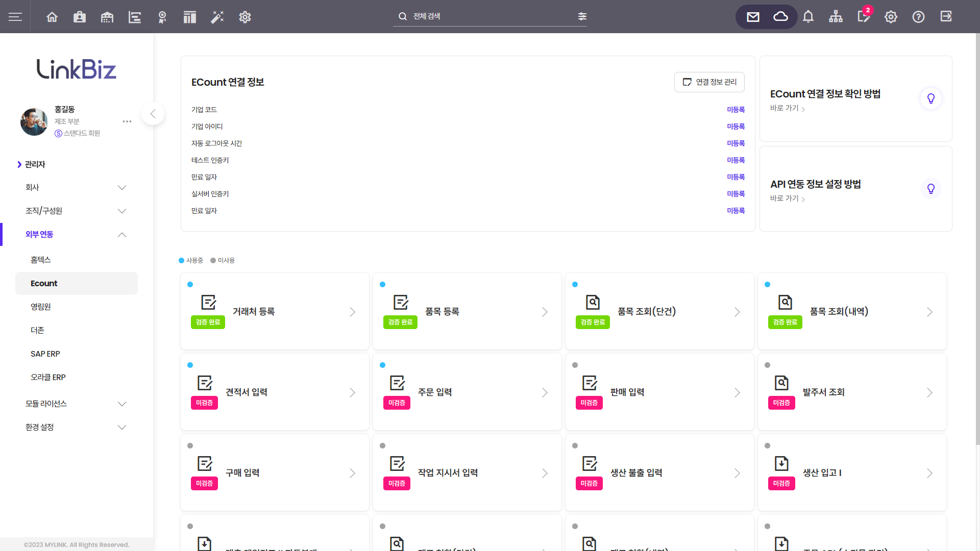Click the home icon in top toolbar

pos(52,17)
